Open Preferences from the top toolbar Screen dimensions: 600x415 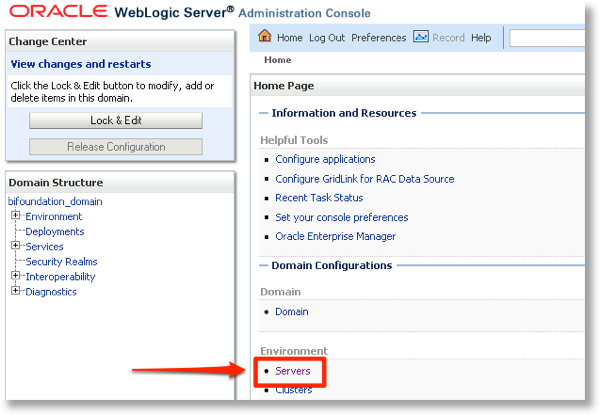tap(379, 38)
